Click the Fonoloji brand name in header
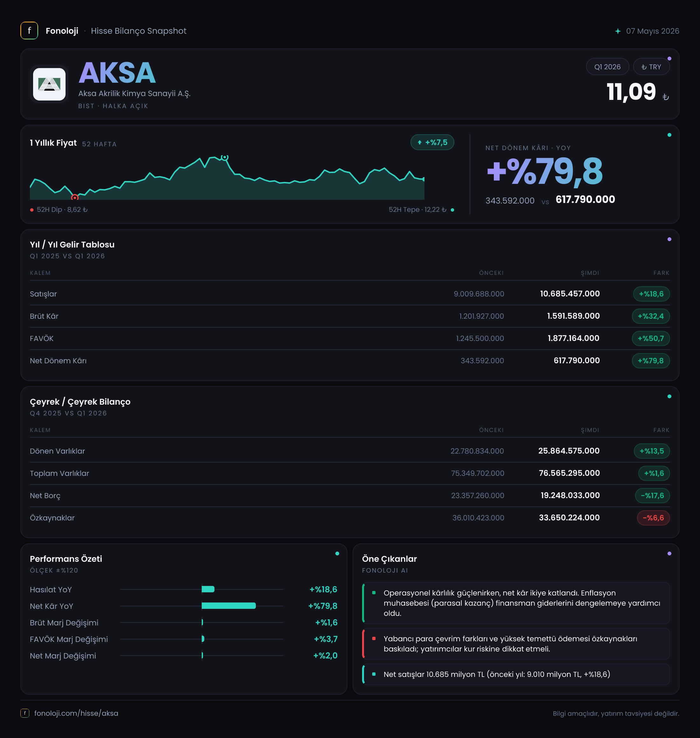The width and height of the screenshot is (700, 738). point(62,31)
